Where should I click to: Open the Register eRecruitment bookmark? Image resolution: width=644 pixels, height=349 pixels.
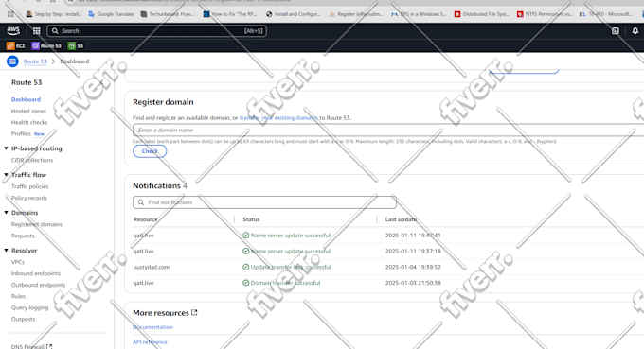tap(356, 14)
